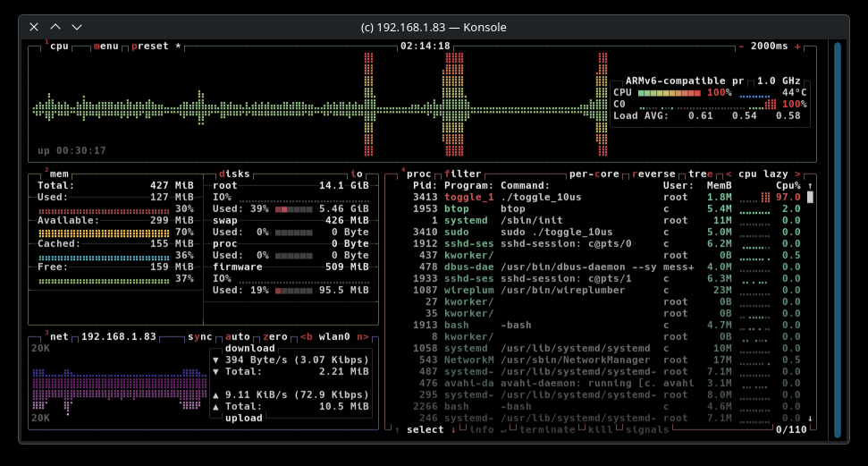The width and height of the screenshot is (868, 466).
Task: Click right arrow after cpu lazy sort
Action: [x=796, y=174]
